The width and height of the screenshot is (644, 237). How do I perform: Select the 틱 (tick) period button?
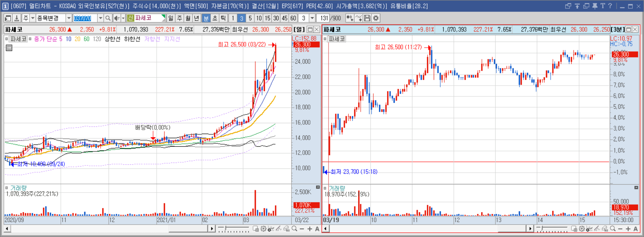[223, 18]
